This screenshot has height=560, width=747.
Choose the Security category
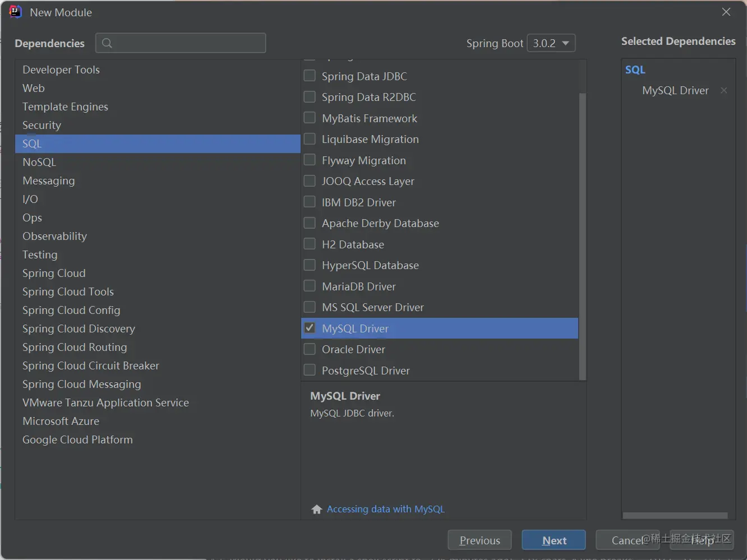click(158, 125)
